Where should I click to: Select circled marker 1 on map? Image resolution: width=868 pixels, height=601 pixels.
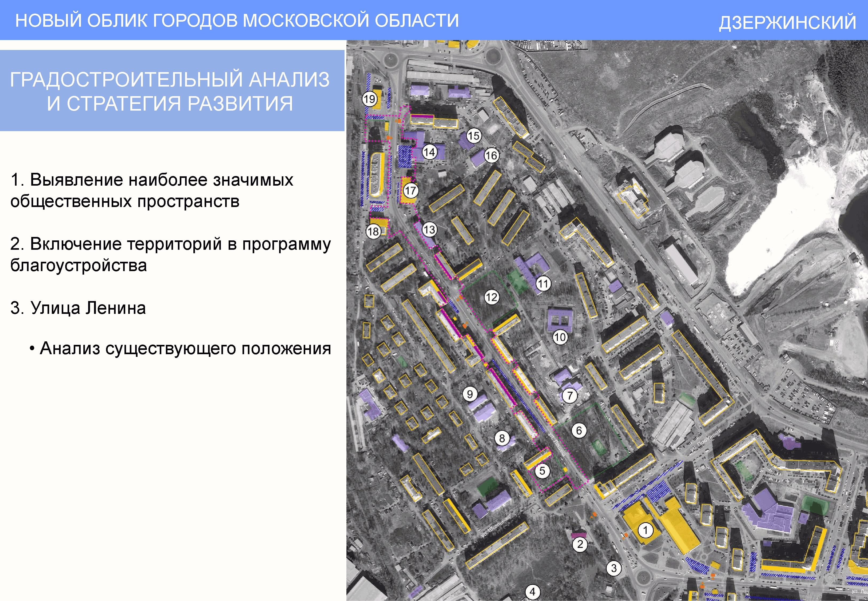(646, 530)
